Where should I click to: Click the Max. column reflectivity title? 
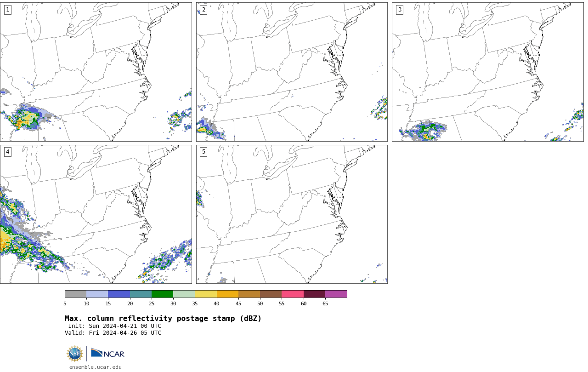coord(163,319)
